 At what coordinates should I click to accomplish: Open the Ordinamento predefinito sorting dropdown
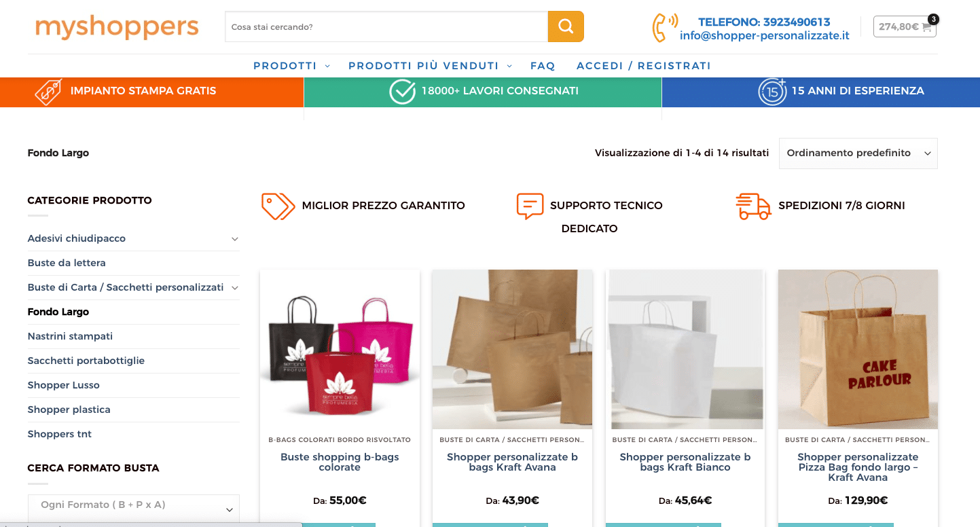click(x=858, y=153)
